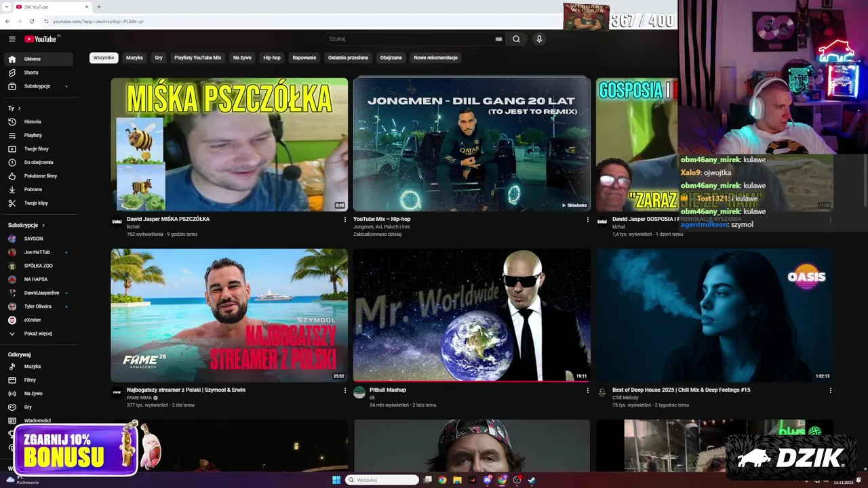Open eXmiter subscription channel

38,320
